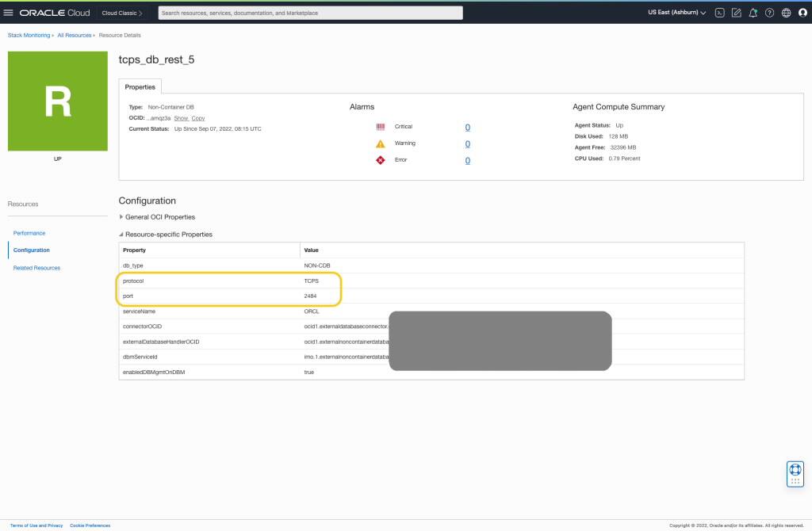Open the navigation hamburger menu
The image size is (812, 531).
tap(10, 12)
